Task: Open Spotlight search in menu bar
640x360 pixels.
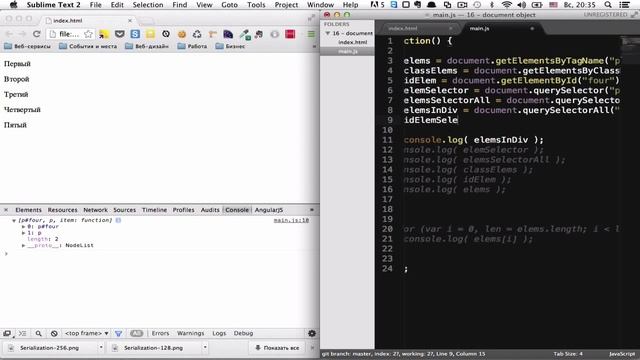Action: tap(608, 5)
